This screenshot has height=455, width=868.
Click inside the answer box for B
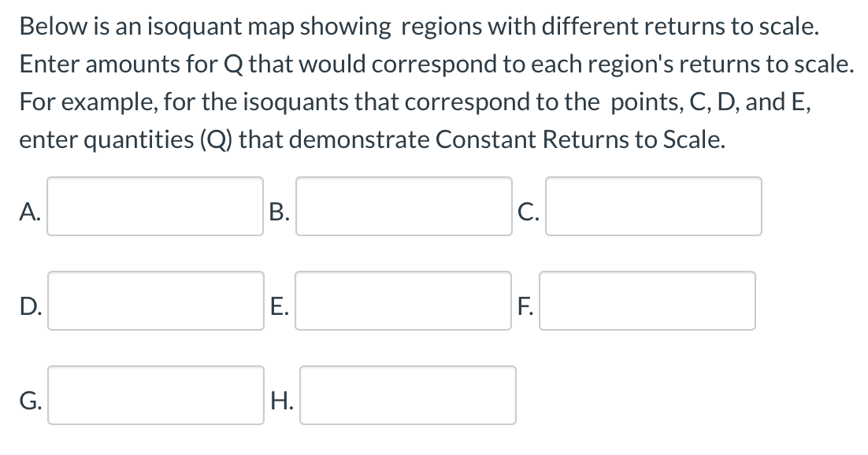[x=404, y=206]
